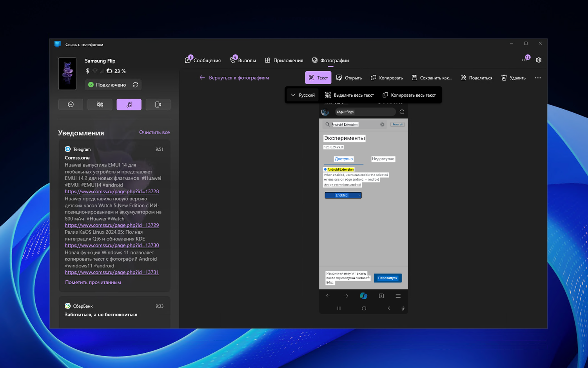Open the comss.ru link ending id=13729
The width and height of the screenshot is (588, 368).
112,225
